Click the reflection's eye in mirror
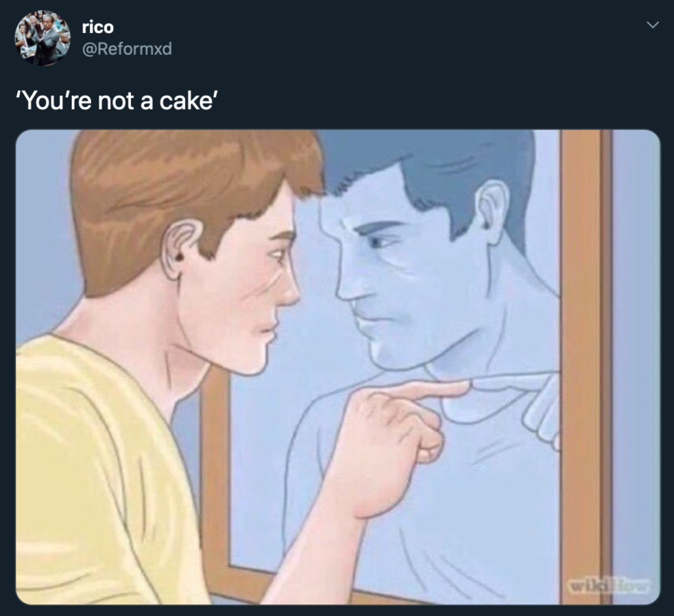 pos(378,243)
